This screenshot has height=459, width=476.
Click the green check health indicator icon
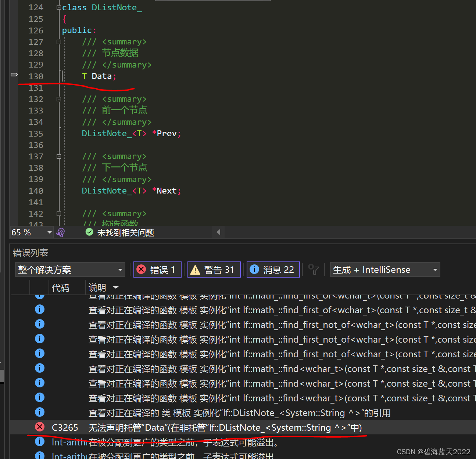pyautogui.click(x=89, y=232)
